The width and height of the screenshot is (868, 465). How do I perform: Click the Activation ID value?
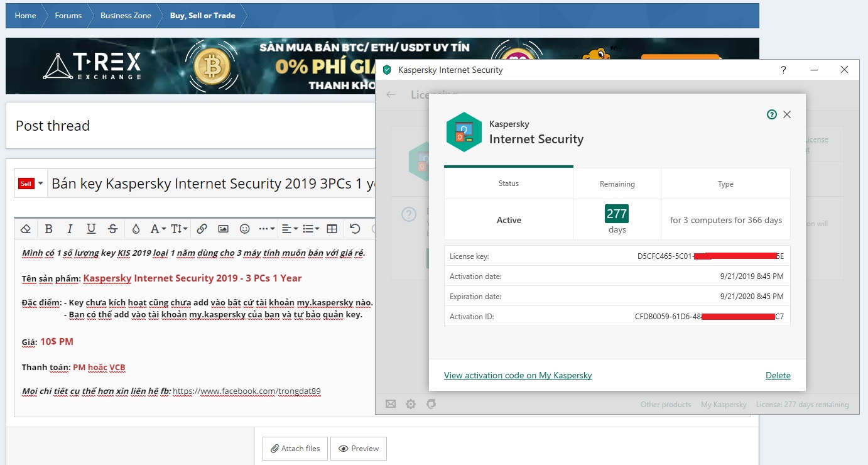click(709, 317)
